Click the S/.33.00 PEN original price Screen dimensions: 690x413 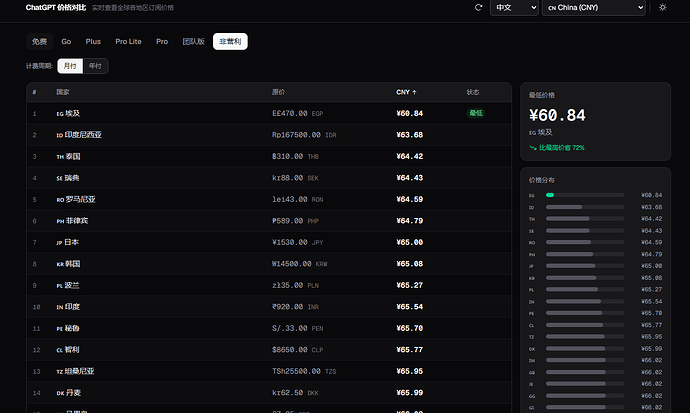coord(297,329)
